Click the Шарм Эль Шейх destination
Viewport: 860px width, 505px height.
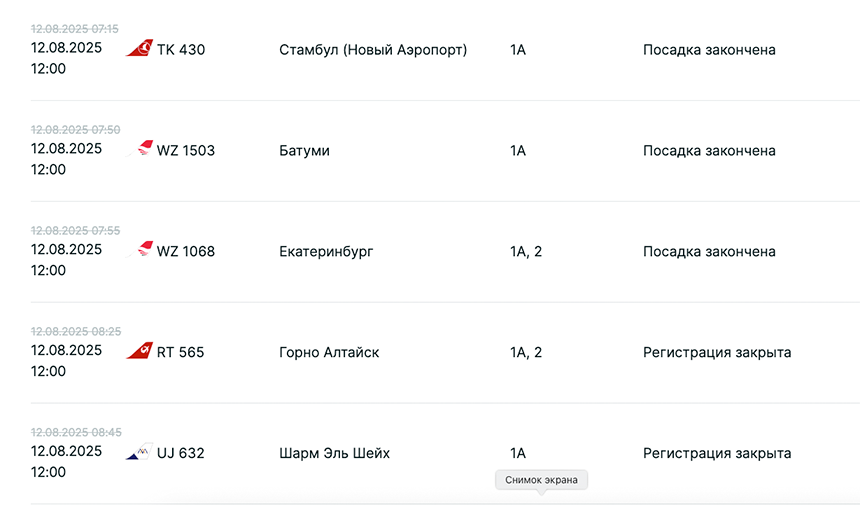coord(334,453)
